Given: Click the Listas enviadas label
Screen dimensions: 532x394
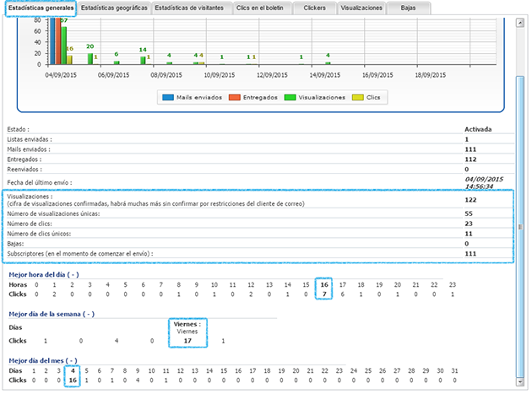Looking at the screenshot, I should click(30, 140).
